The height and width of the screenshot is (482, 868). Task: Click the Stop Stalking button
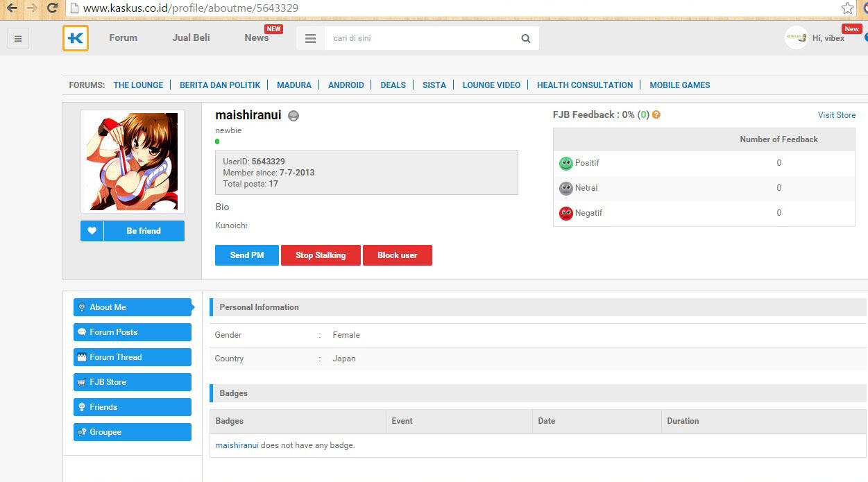coord(321,255)
